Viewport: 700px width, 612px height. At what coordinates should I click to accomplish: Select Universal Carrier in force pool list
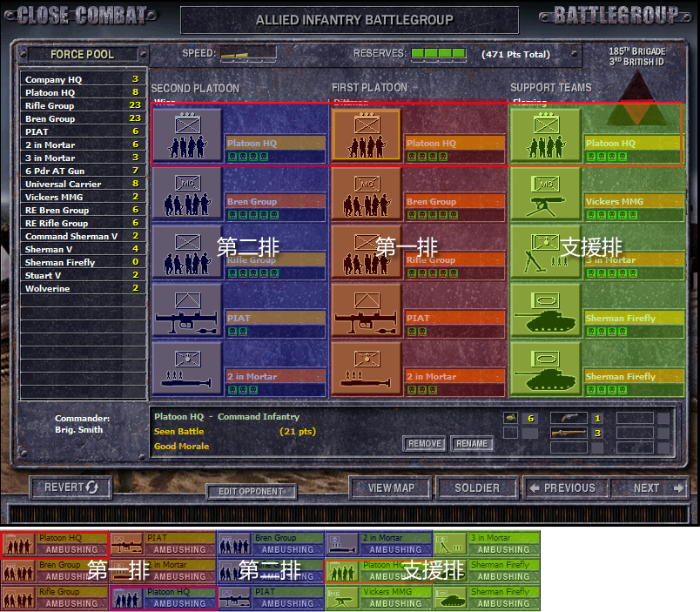(x=64, y=184)
